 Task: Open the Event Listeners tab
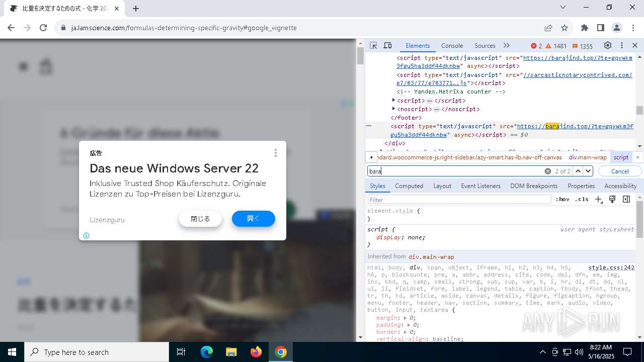480,186
